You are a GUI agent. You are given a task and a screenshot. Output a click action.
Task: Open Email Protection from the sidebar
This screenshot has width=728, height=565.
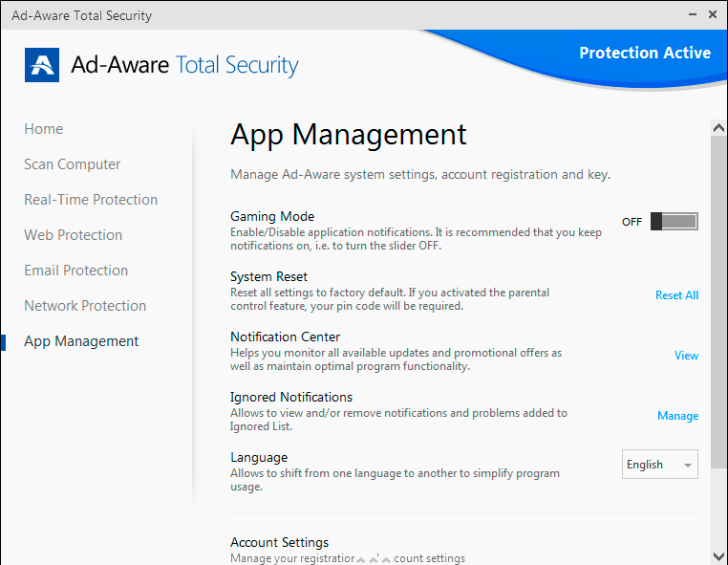point(76,271)
